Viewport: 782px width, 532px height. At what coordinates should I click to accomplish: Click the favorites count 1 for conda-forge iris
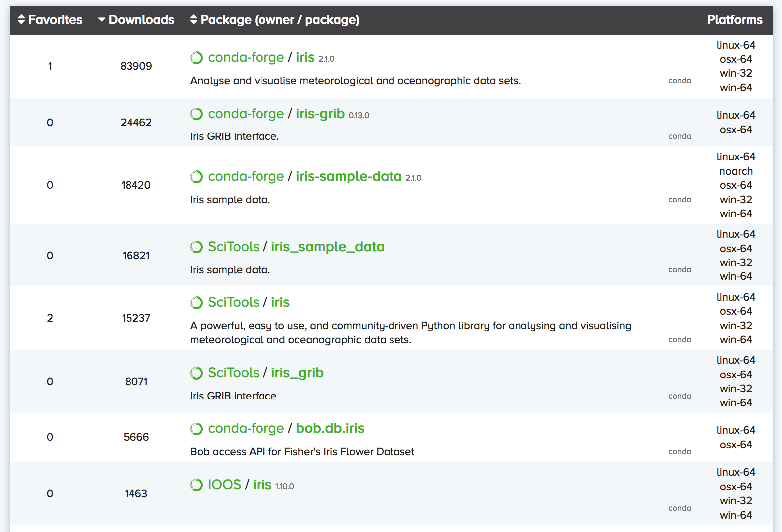click(50, 66)
